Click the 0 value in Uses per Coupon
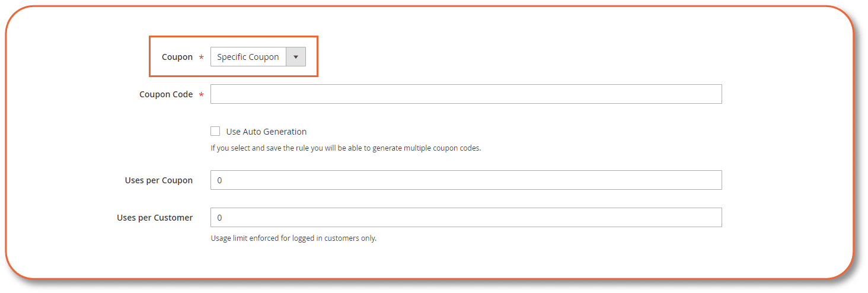The width and height of the screenshot is (868, 293). (x=219, y=180)
